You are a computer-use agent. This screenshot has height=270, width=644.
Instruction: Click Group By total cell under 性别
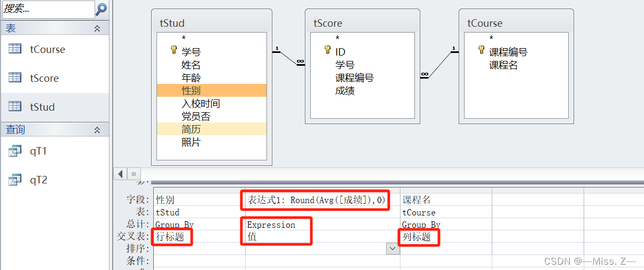[x=199, y=225]
